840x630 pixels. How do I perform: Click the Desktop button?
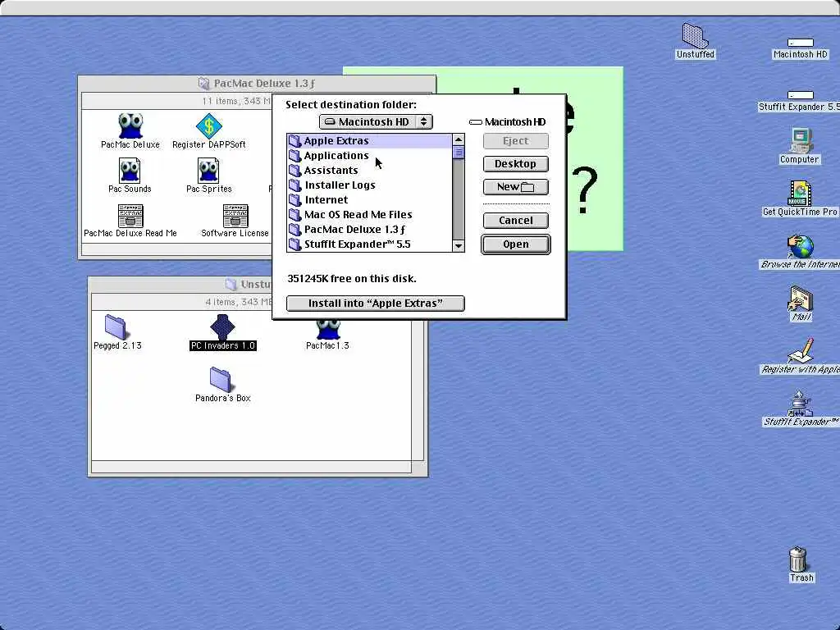tap(515, 164)
